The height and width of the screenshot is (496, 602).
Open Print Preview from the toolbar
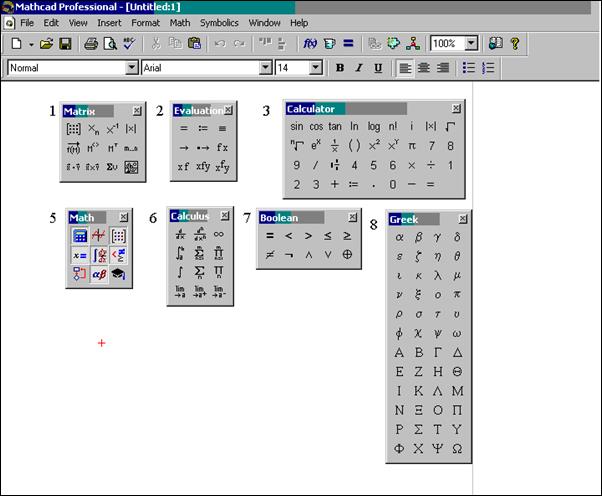coord(110,43)
